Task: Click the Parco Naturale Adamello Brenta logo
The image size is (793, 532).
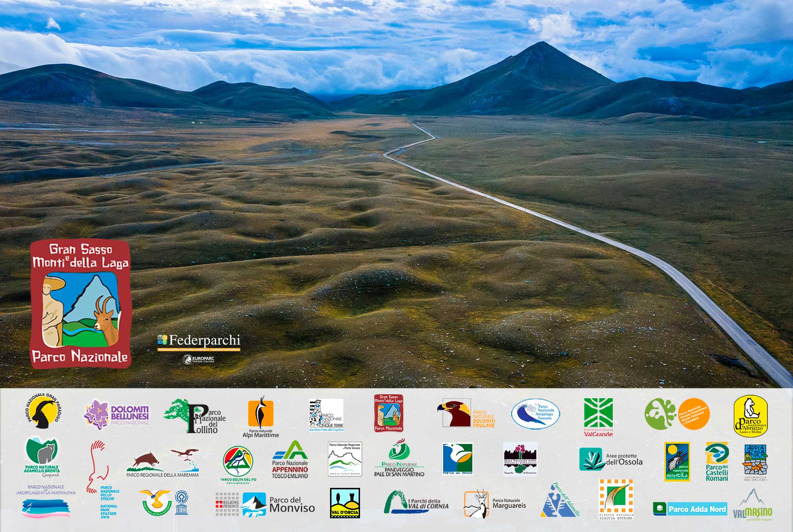Action: (42, 458)
